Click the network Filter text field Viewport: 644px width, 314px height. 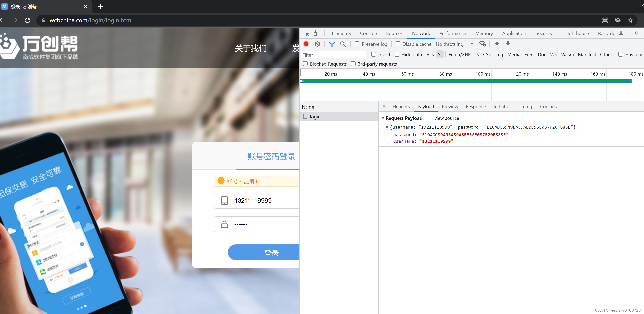333,55
